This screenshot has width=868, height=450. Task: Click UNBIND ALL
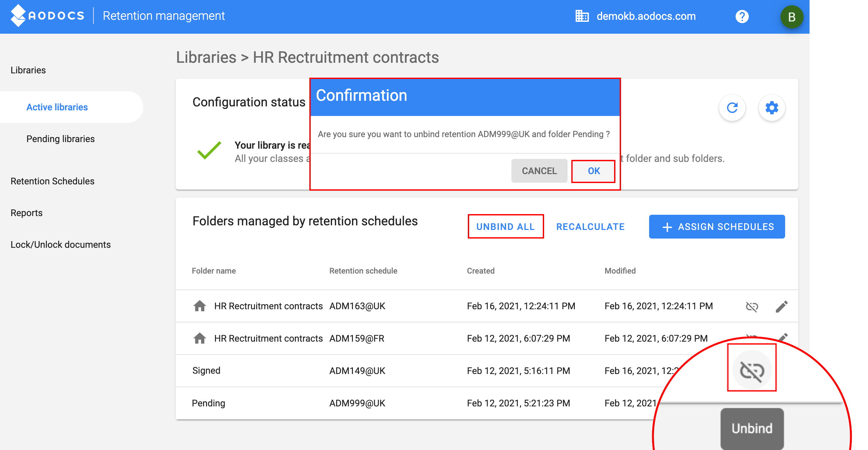pyautogui.click(x=505, y=227)
